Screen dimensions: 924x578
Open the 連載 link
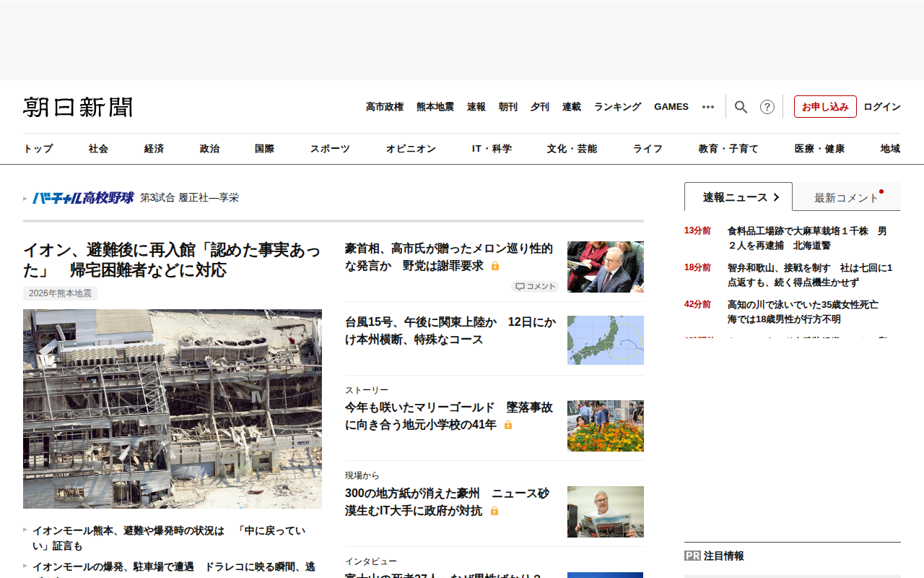(x=572, y=107)
